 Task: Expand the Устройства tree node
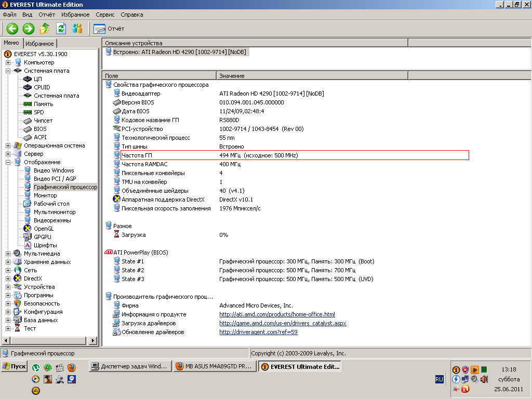[x=8, y=287]
